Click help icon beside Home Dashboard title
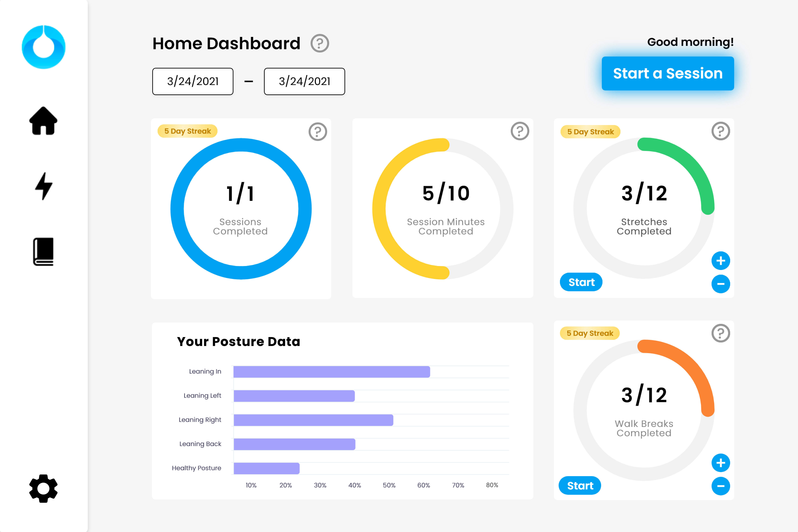Screen dimensions: 798x532 (x=320, y=43)
